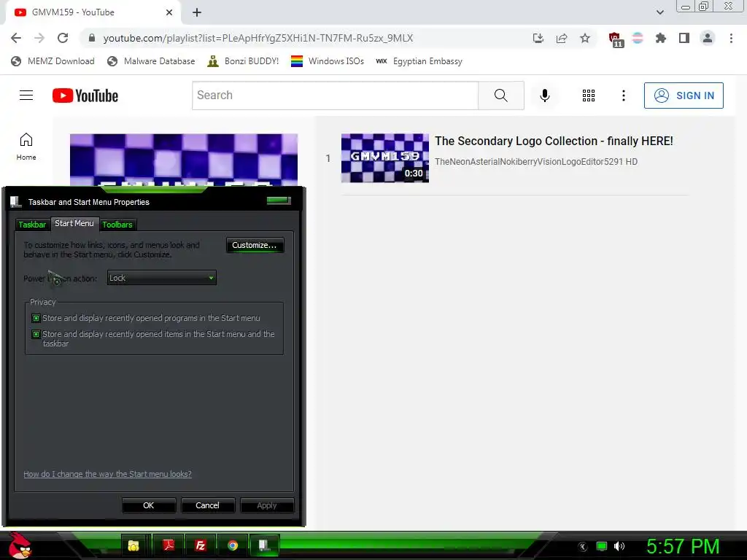The image size is (747, 560).
Task: Toggle Chrome side panel
Action: (684, 38)
